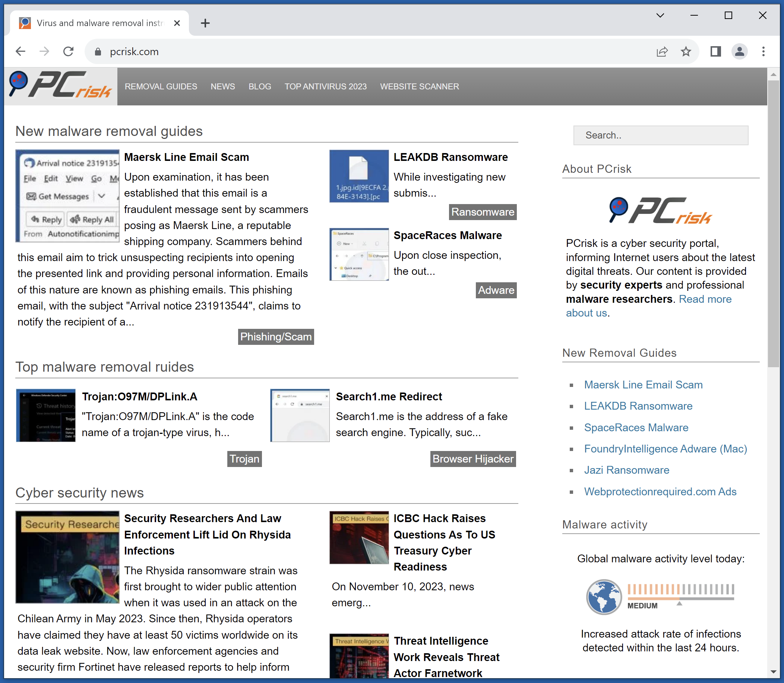The height and width of the screenshot is (683, 784).
Task: Click the browser forward arrow
Action: point(45,51)
